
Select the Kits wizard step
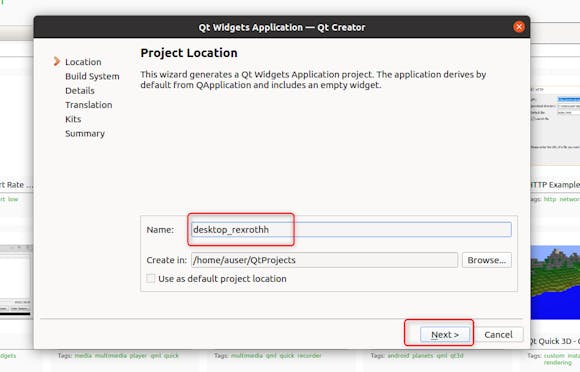(x=73, y=119)
